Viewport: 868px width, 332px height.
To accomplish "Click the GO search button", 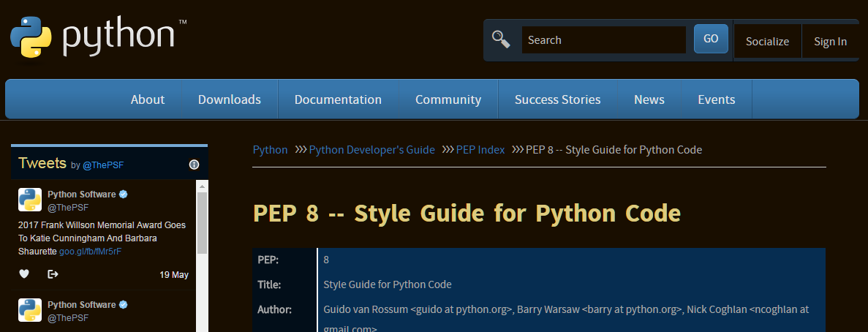I will (711, 39).
